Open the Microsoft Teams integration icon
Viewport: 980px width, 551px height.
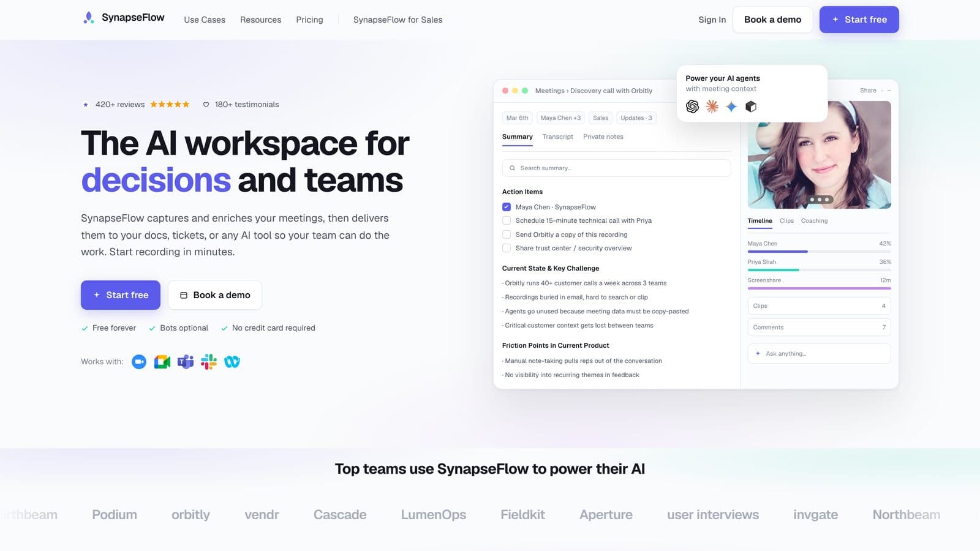(x=186, y=362)
